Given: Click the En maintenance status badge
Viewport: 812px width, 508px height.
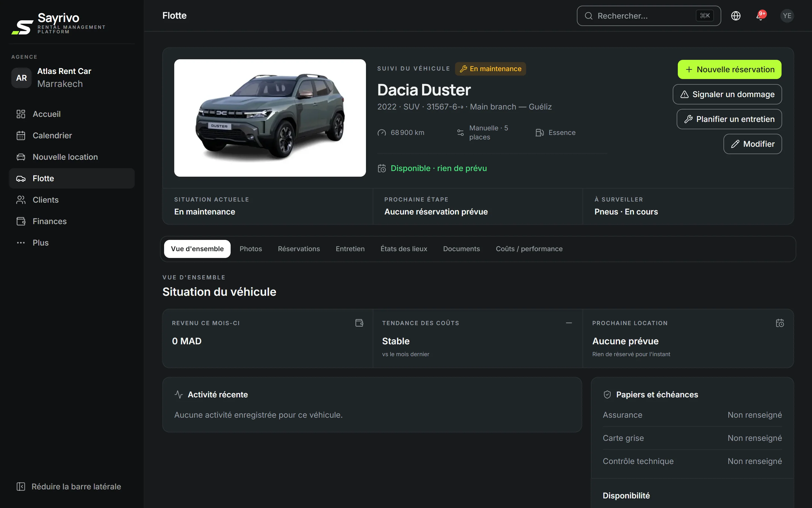Looking at the screenshot, I should click(x=490, y=69).
